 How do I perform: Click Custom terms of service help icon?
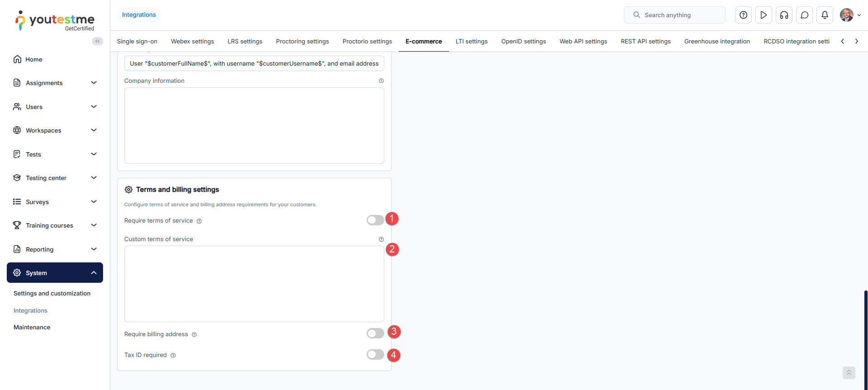[x=381, y=239]
